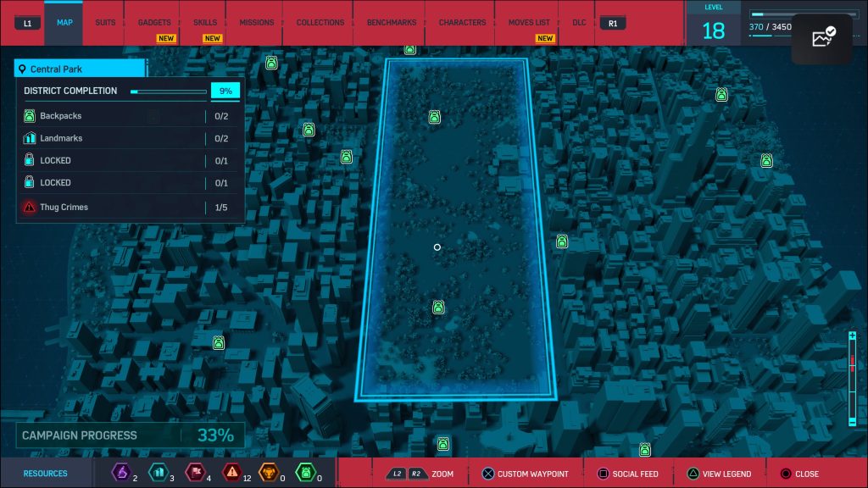Switch to the Missions tab

coord(256,23)
